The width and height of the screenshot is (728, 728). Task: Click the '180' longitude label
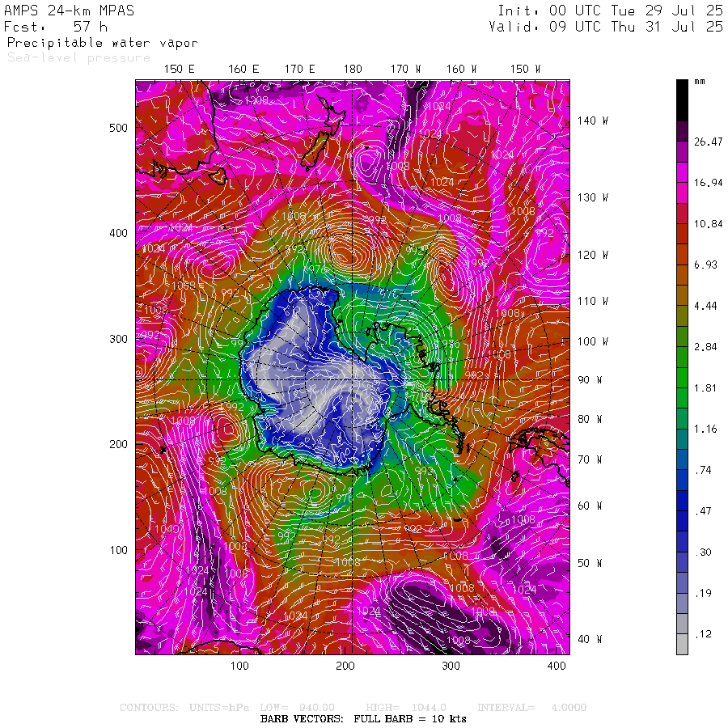353,70
